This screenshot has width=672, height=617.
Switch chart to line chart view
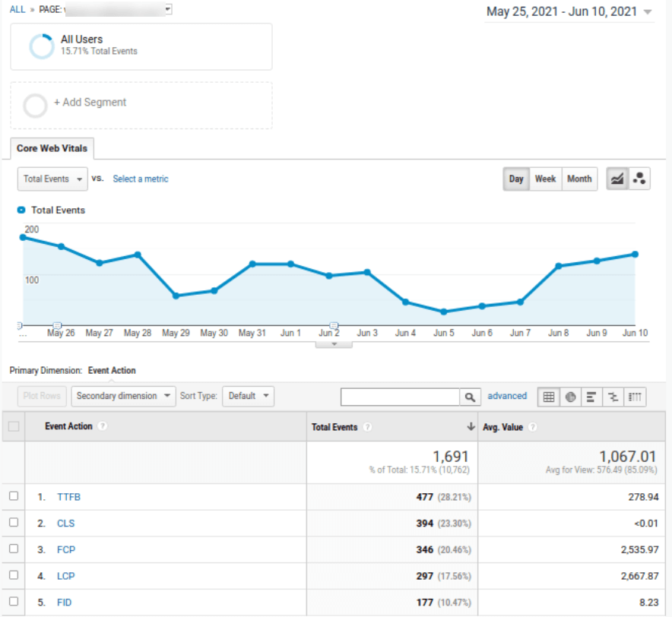[617, 179]
